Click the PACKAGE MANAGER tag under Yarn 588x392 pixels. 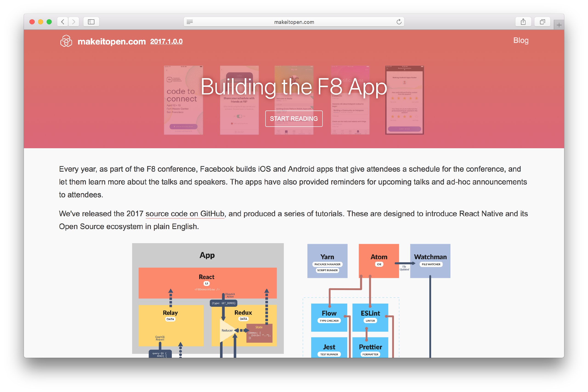(x=327, y=264)
